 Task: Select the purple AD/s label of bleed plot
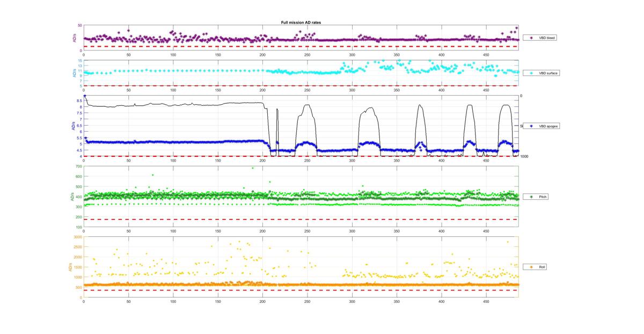(x=74, y=38)
